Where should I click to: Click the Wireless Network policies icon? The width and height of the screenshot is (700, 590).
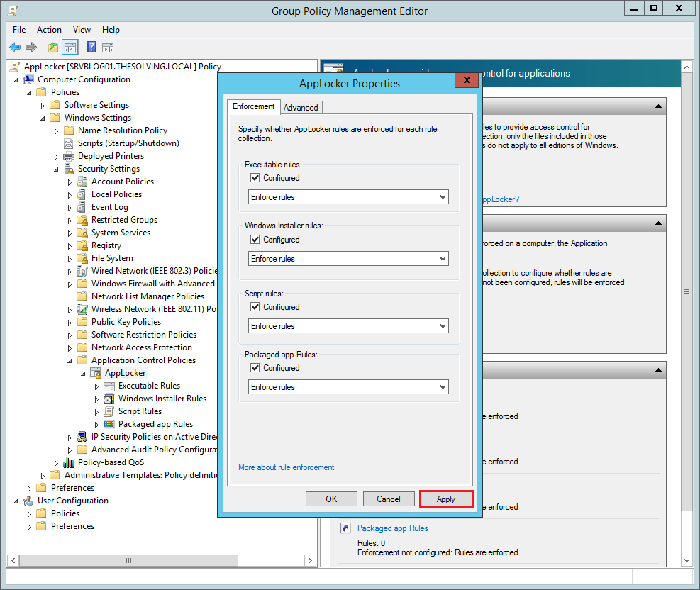coord(82,309)
